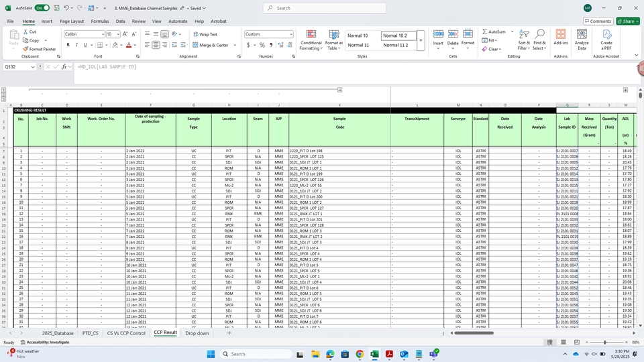Screen dimensions: 644x362
Task: Collapse the column group with minus
Action: (x=339, y=89)
